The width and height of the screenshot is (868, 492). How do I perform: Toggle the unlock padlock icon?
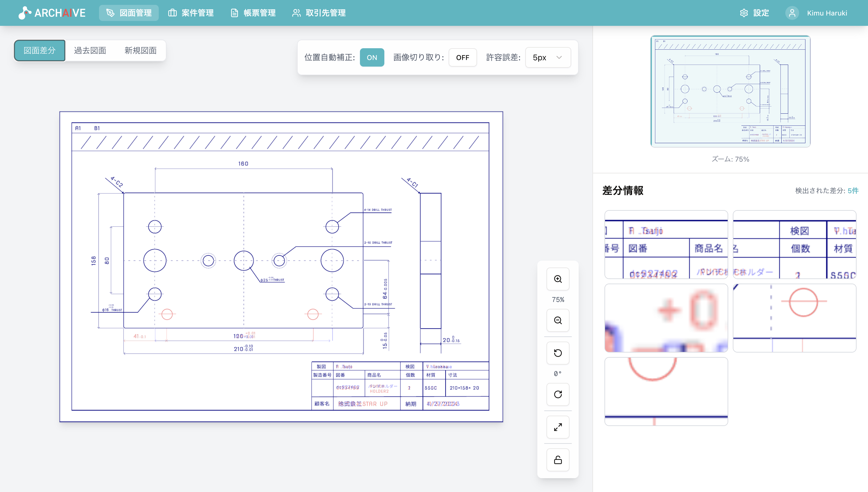[558, 460]
